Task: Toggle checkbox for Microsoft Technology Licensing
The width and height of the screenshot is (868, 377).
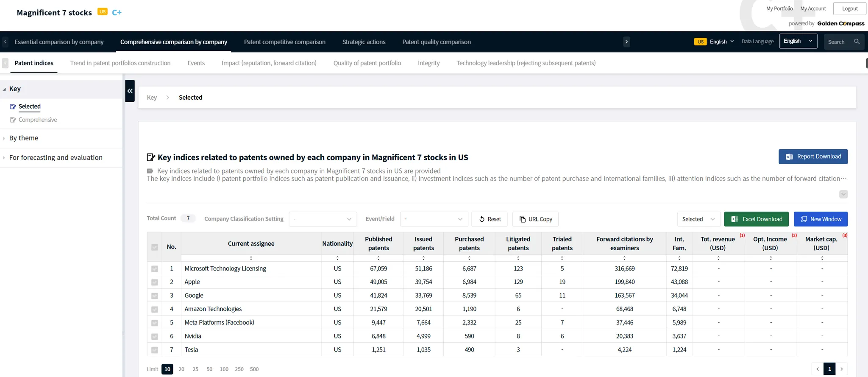Action: click(x=154, y=269)
